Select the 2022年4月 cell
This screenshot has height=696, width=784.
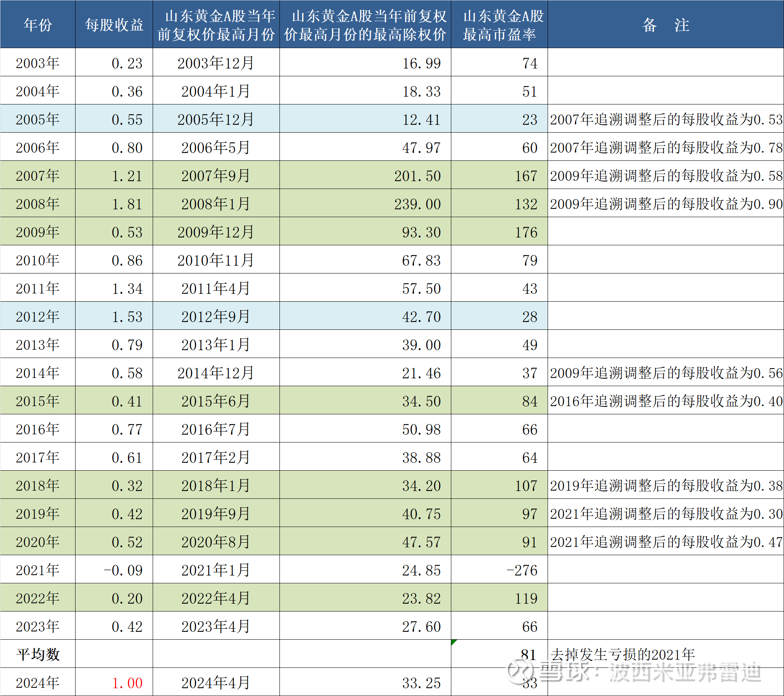click(216, 598)
